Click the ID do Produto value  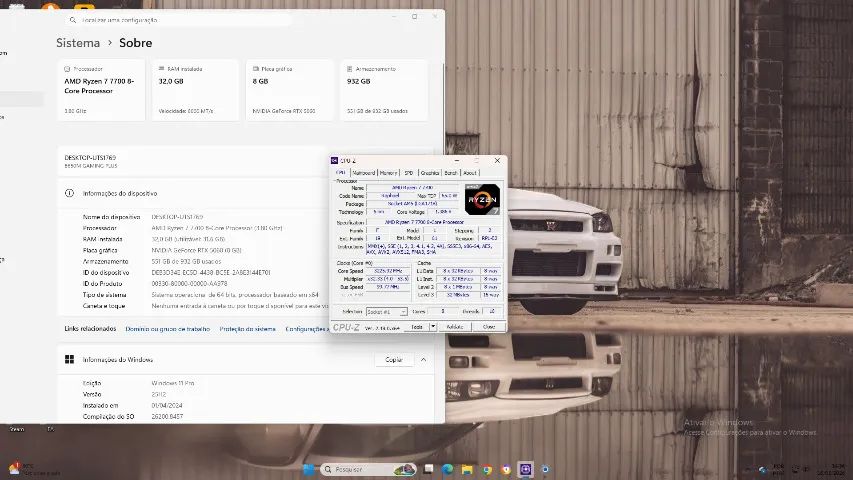(x=189, y=284)
